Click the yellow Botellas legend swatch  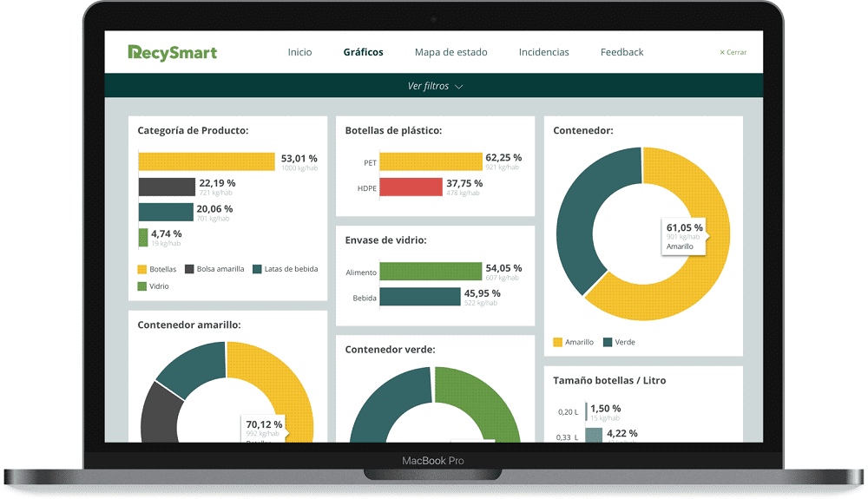(x=141, y=269)
